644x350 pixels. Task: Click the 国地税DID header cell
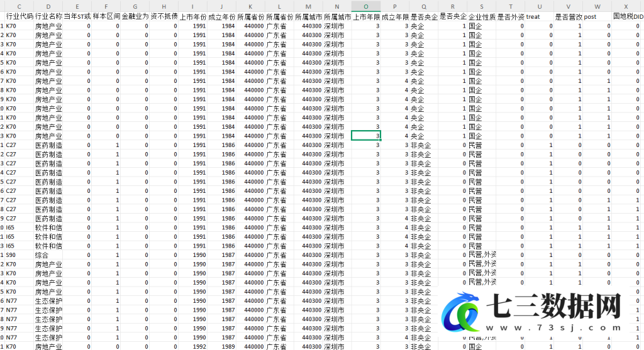[628, 17]
